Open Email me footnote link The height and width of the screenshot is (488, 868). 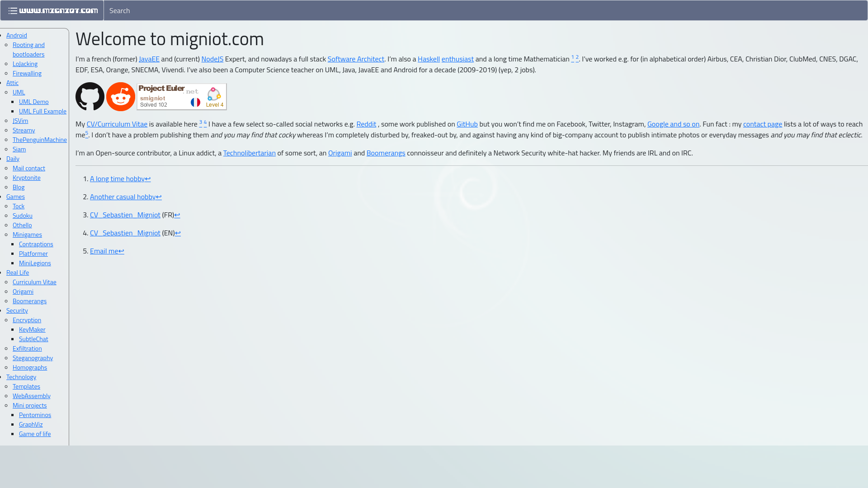click(x=104, y=251)
